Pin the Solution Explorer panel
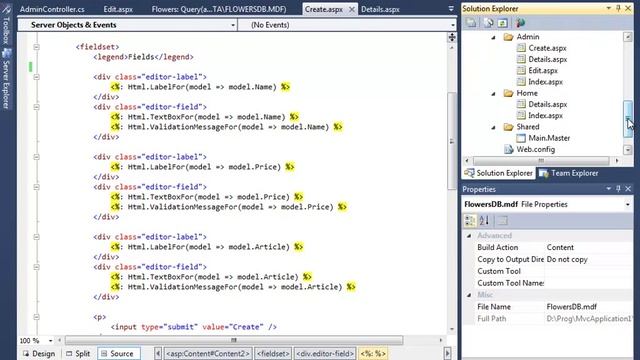This screenshot has width=640, height=360. tap(618, 8)
